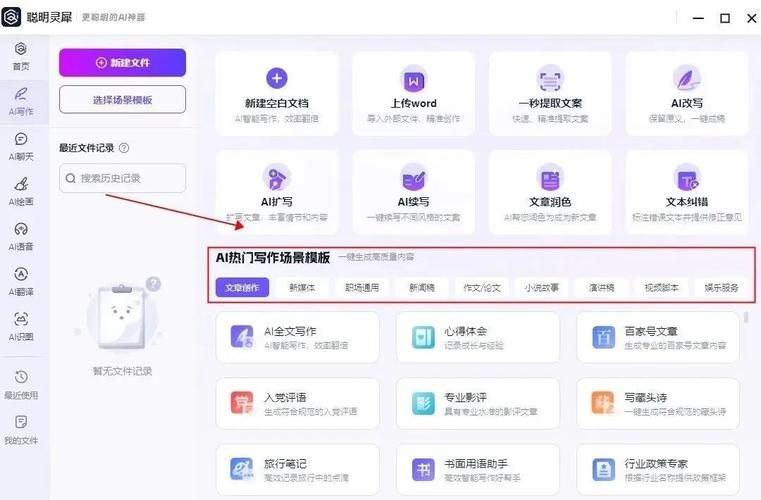Click the AI改写 card title
This screenshot has height=500, width=761.
click(687, 103)
